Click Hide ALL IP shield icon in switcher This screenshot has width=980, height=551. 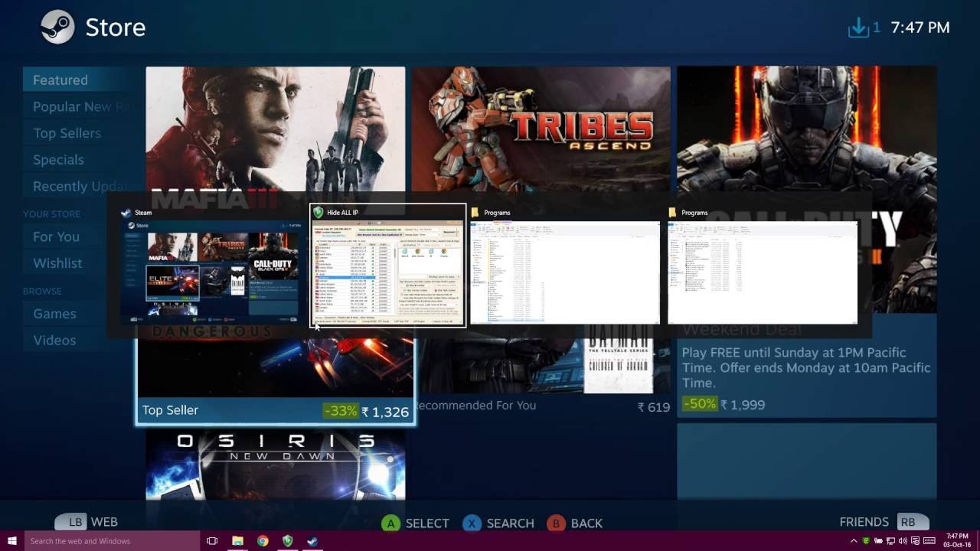[x=318, y=213]
